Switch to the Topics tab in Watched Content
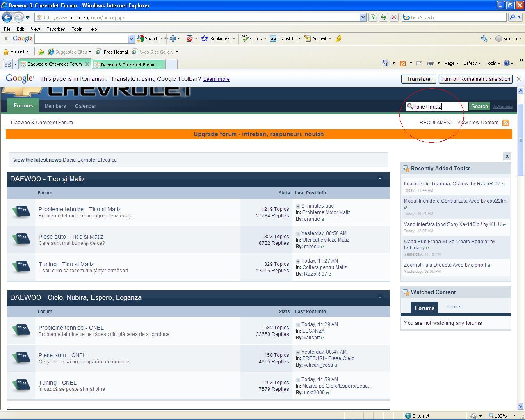 tap(454, 307)
